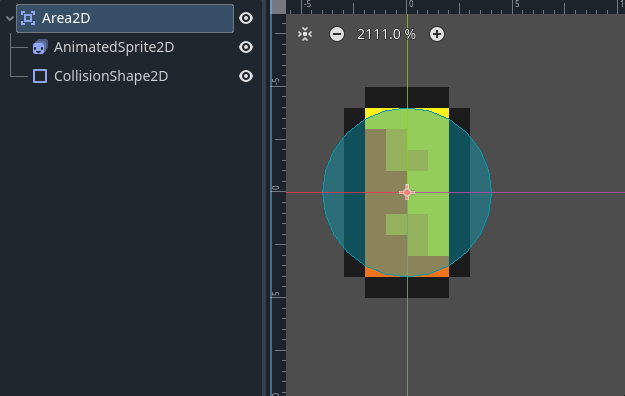Select the CollisionShape2D node
Image resolution: width=625 pixels, height=396 pixels.
pos(111,76)
